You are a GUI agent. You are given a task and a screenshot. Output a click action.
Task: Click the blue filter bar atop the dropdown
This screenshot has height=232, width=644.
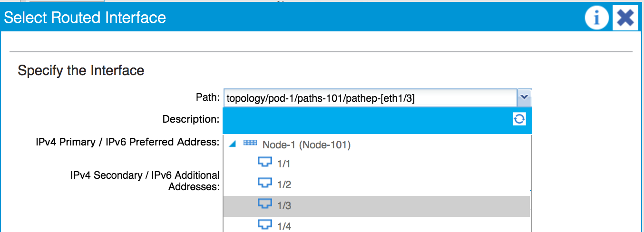pos(367,121)
